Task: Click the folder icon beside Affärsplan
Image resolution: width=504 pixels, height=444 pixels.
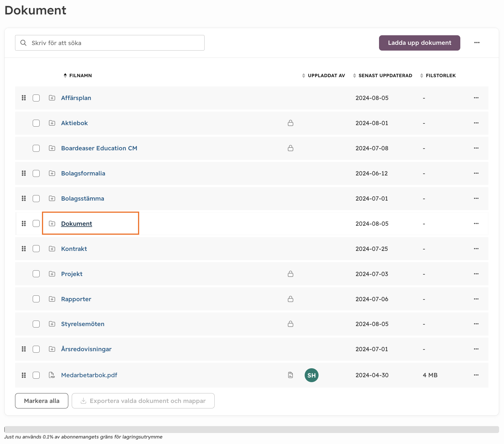Action: 52,98
